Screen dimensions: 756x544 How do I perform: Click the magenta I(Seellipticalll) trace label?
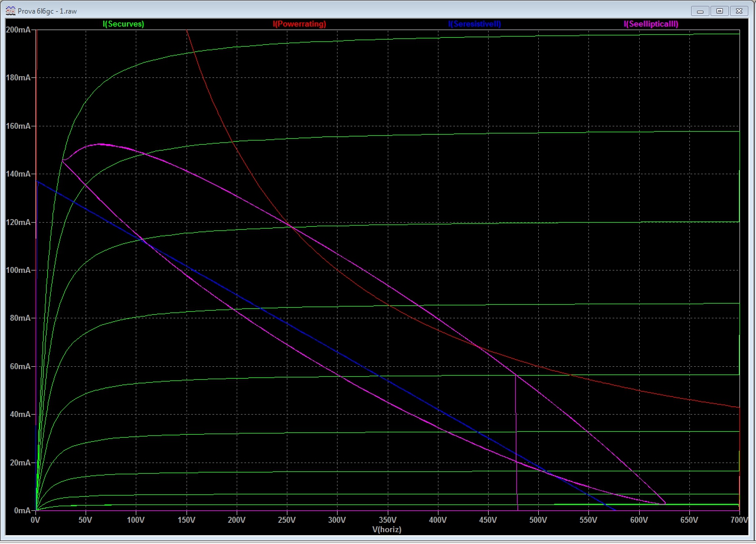coord(650,24)
